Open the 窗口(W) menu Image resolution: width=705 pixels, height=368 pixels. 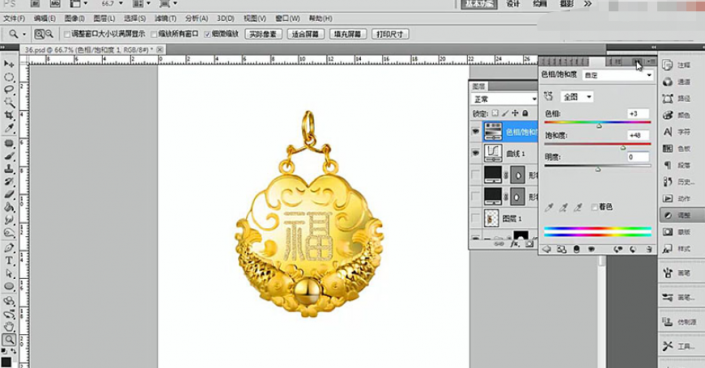point(287,18)
